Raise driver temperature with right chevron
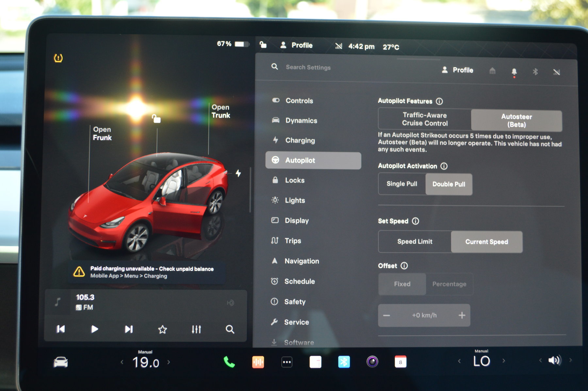 pyautogui.click(x=169, y=362)
